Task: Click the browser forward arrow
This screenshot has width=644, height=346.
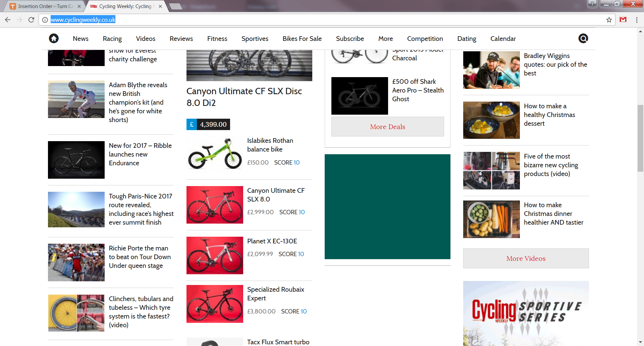Action: tap(19, 20)
